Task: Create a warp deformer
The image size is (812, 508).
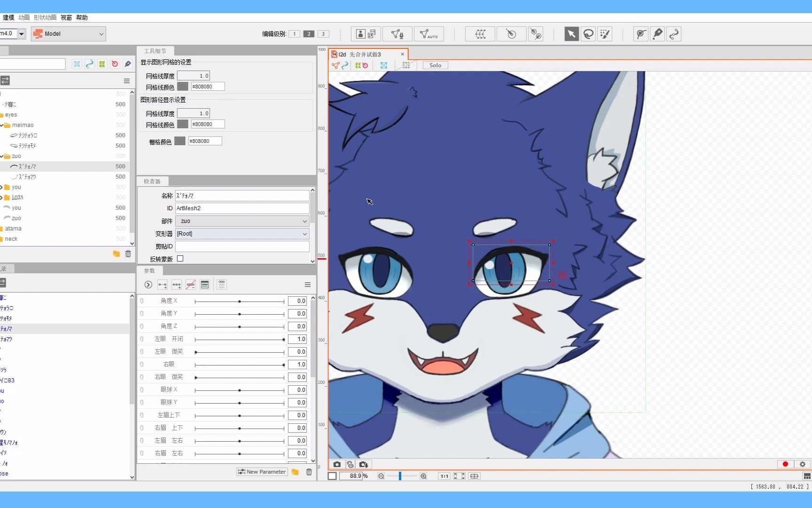Action: tap(480, 34)
